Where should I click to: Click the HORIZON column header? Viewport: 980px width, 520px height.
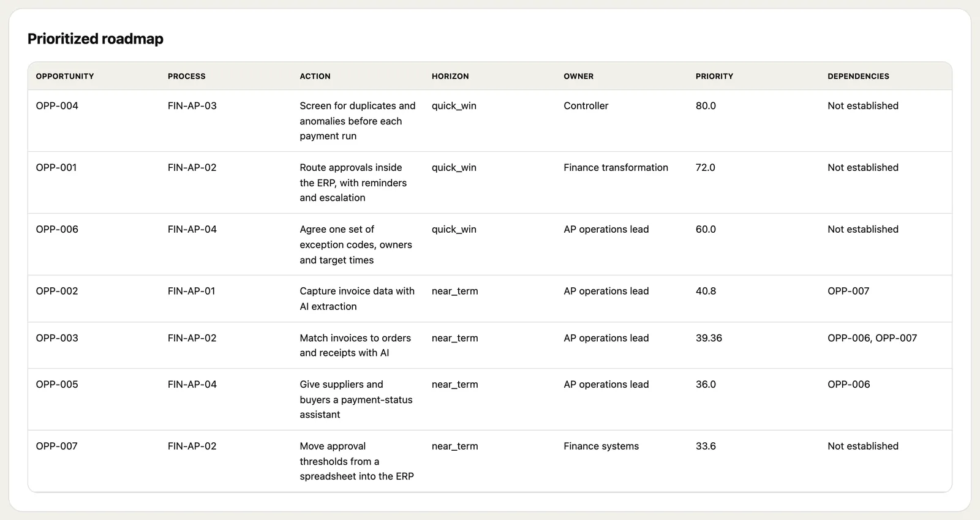coord(450,77)
